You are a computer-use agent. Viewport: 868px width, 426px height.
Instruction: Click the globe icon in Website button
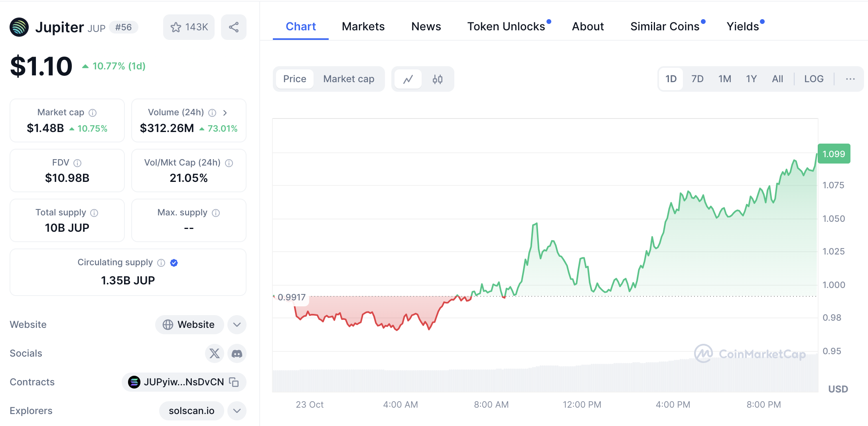168,325
